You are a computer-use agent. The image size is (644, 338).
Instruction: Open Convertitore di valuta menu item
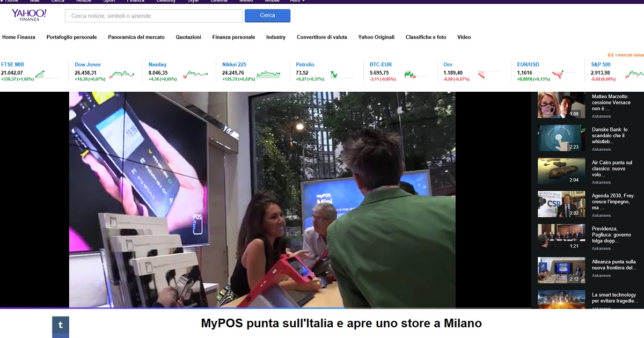pyautogui.click(x=322, y=37)
